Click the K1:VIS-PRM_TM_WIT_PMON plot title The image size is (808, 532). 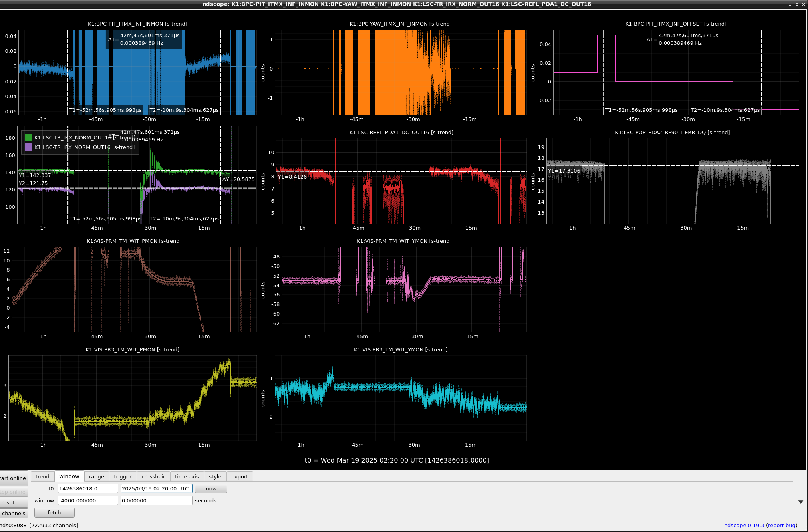pyautogui.click(x=134, y=241)
